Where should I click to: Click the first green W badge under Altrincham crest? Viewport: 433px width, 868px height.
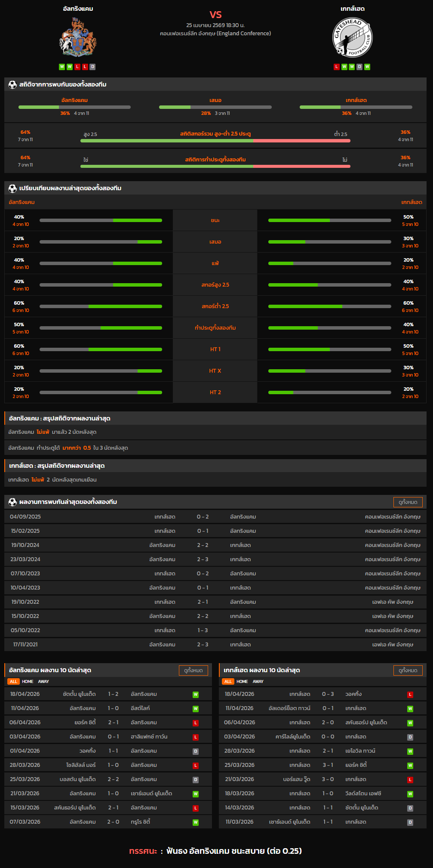(62, 67)
